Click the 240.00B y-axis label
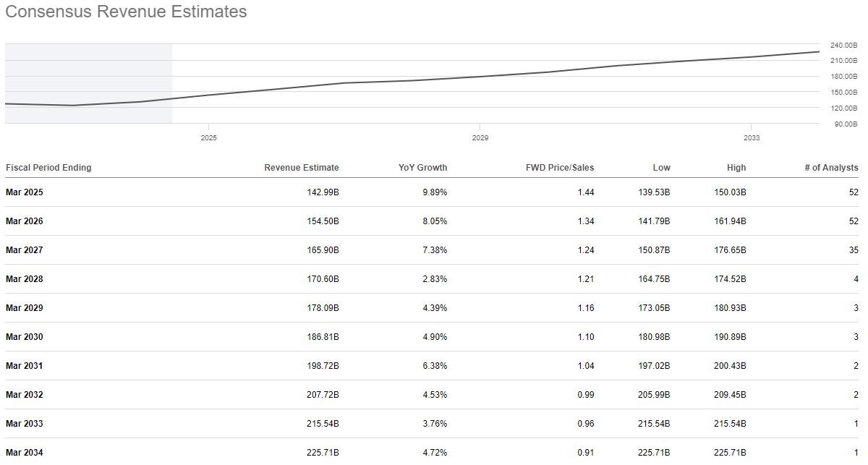 [843, 46]
